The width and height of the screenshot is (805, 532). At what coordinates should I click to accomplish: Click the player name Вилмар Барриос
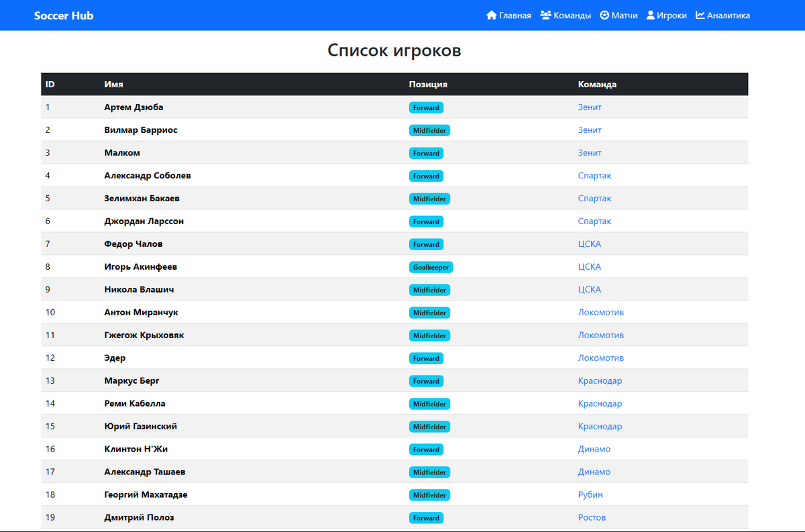point(141,130)
